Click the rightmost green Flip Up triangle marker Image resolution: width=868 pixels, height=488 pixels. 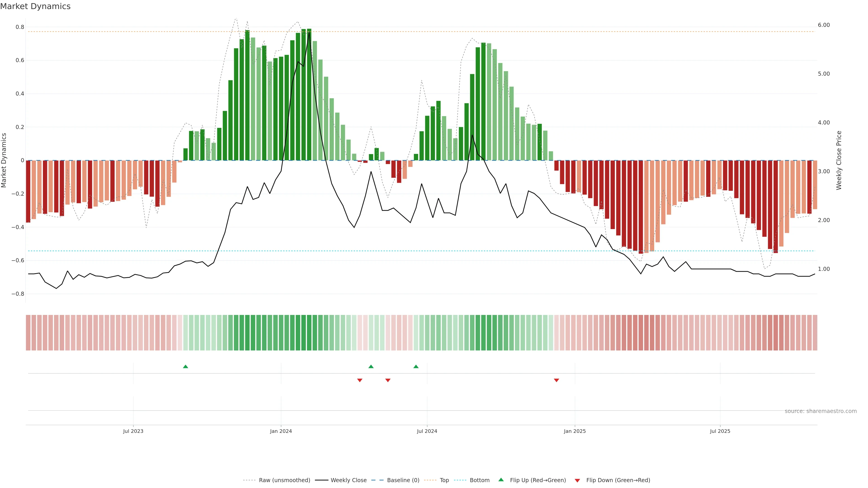(416, 366)
